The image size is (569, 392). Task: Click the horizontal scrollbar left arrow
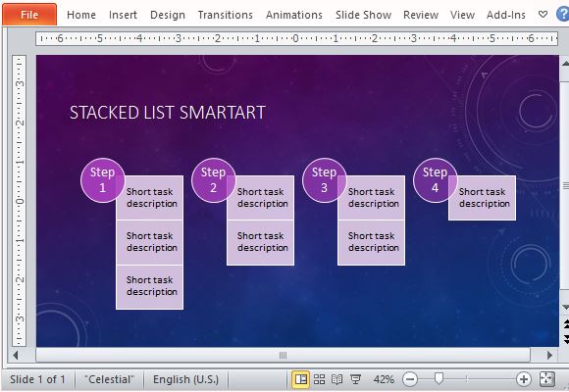point(15,355)
